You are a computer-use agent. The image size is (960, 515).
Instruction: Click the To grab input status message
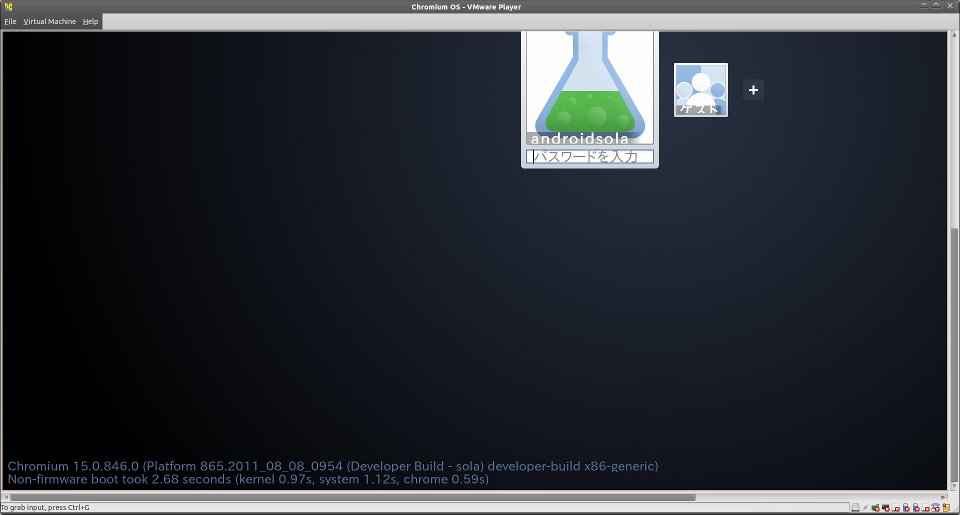[45, 508]
